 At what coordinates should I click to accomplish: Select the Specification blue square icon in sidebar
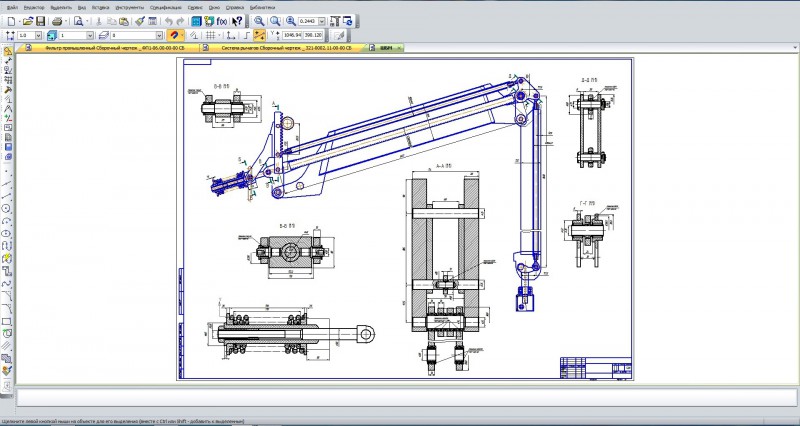[8, 147]
